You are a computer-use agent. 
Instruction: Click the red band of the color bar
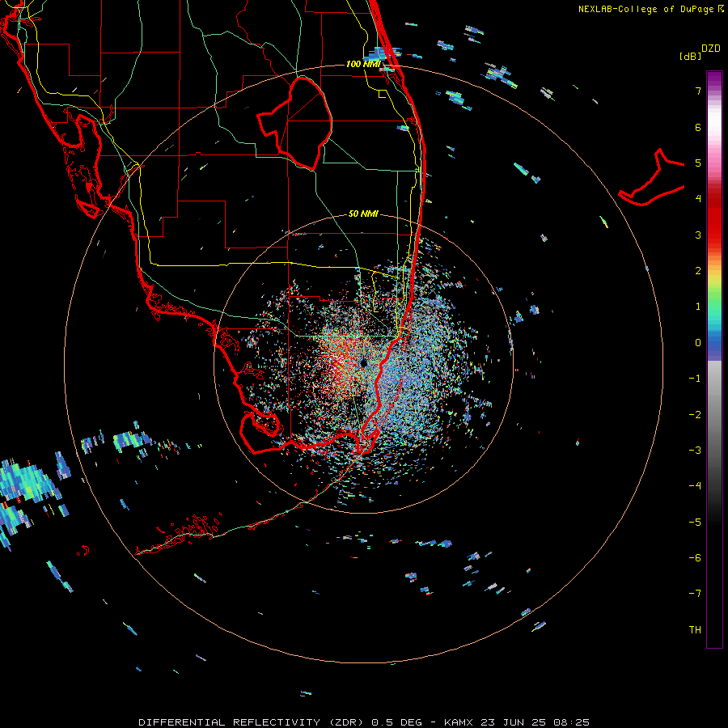pyautogui.click(x=714, y=218)
